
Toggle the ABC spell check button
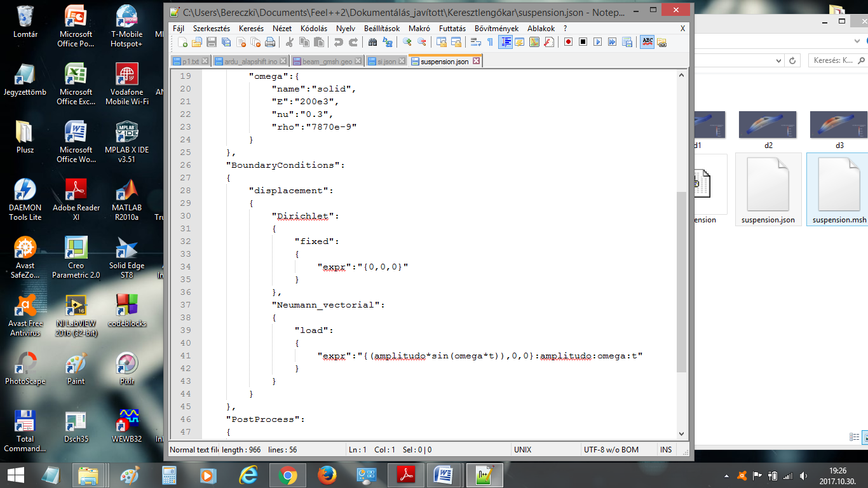[x=647, y=43]
